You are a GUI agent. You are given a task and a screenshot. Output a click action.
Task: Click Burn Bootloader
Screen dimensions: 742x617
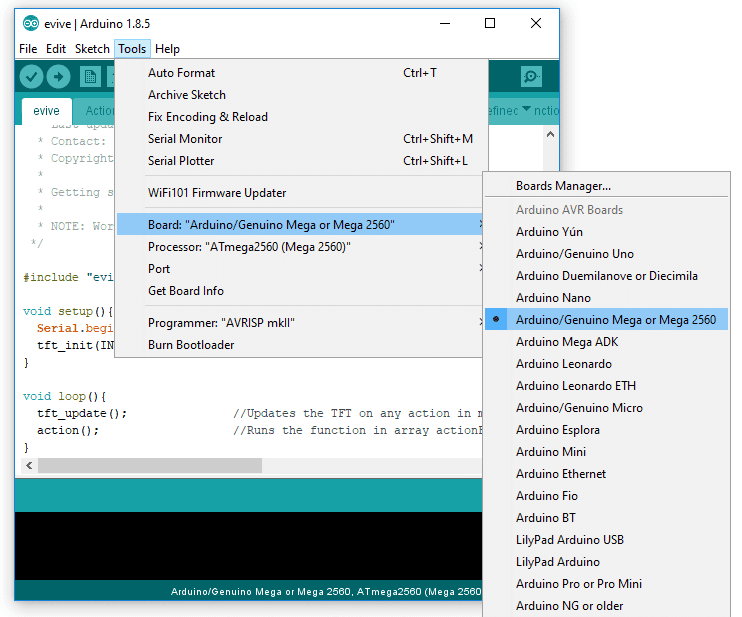302,345
